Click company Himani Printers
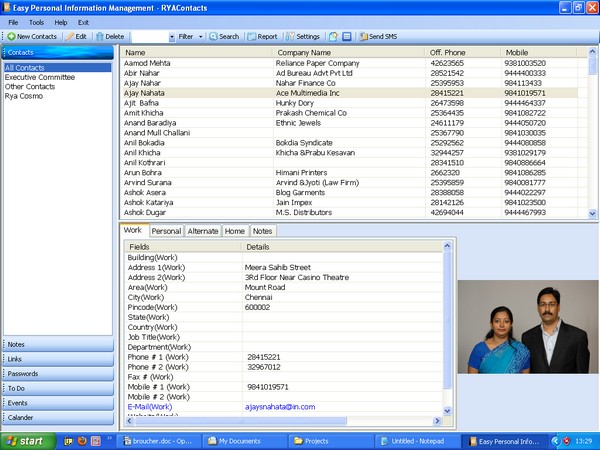 point(302,173)
